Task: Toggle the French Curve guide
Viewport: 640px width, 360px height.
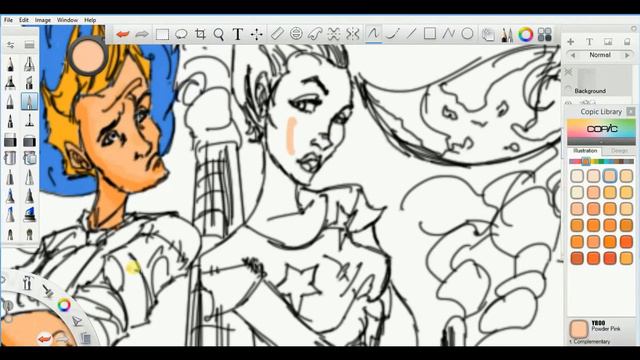Action: tap(315, 34)
